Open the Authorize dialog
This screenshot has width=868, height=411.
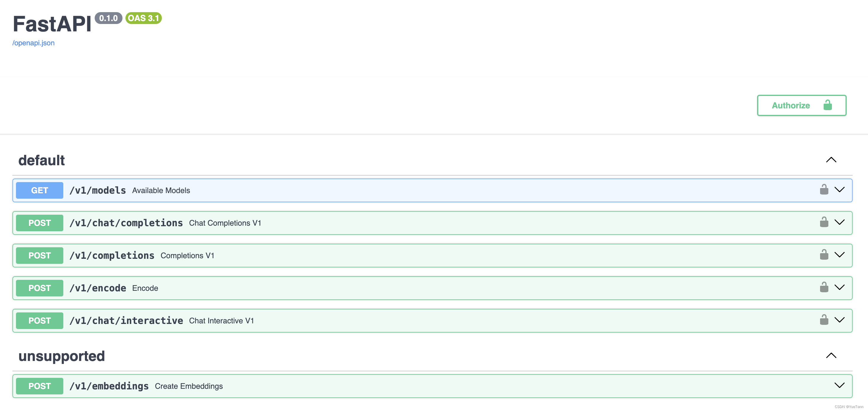801,105
